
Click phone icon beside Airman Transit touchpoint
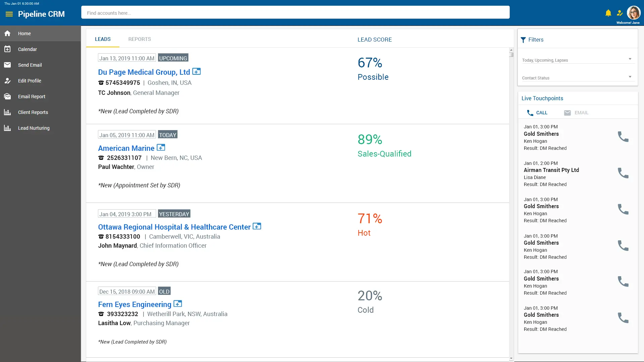(623, 173)
